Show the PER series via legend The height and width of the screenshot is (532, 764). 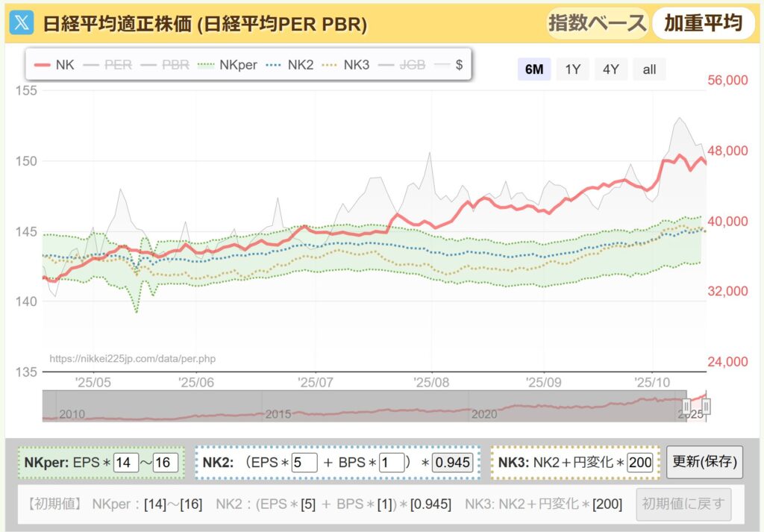(108, 65)
